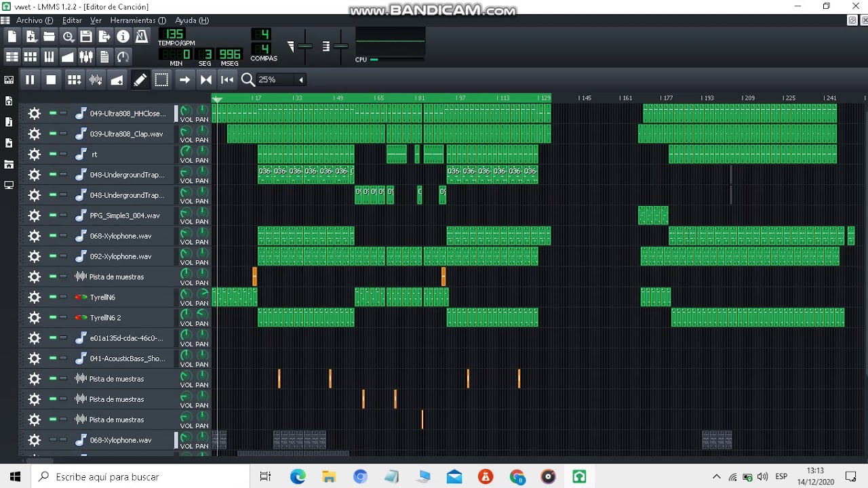Add a sample track
The image size is (868, 488).
coord(96,80)
